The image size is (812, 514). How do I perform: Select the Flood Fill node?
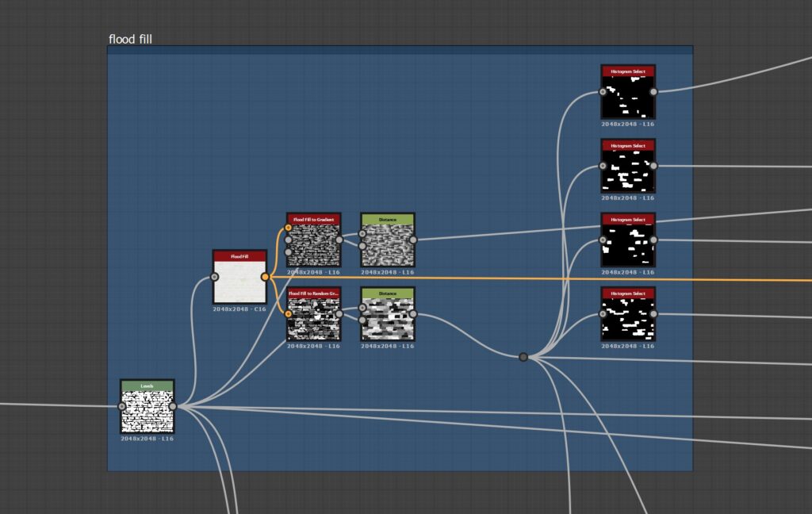coord(239,281)
